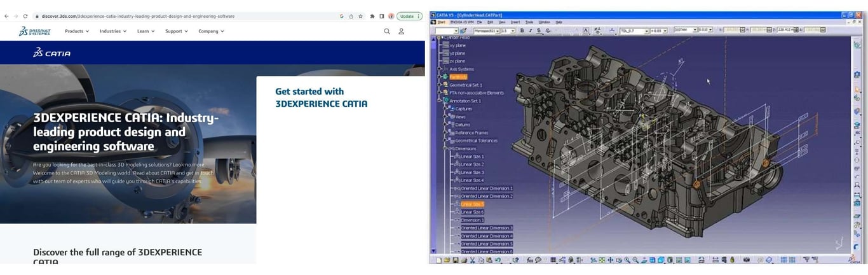Select Linear Size.1 in the specification tree
The width and height of the screenshot is (868, 275).
pos(472,157)
